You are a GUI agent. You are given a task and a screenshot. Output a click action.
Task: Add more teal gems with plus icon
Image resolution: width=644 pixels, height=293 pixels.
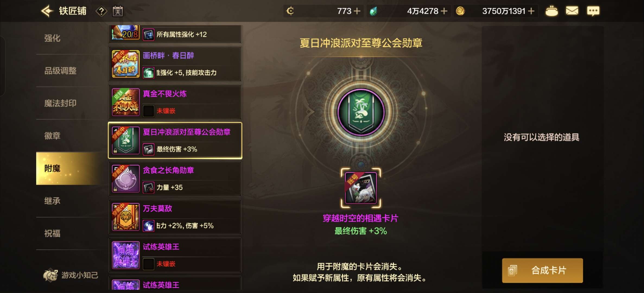[x=444, y=11]
